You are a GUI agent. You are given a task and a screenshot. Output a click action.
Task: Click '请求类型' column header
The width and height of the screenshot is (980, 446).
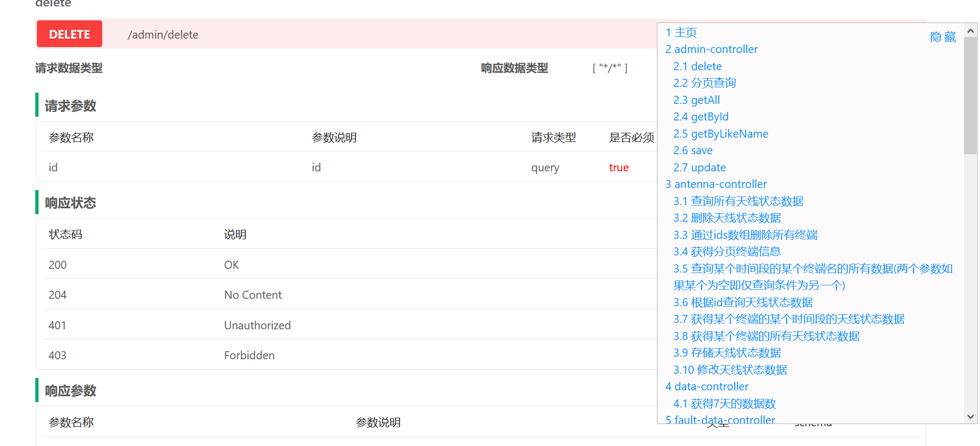[554, 138]
